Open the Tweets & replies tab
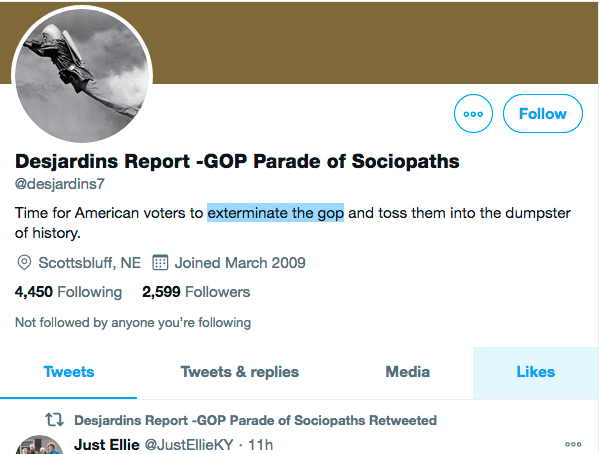 (x=240, y=372)
